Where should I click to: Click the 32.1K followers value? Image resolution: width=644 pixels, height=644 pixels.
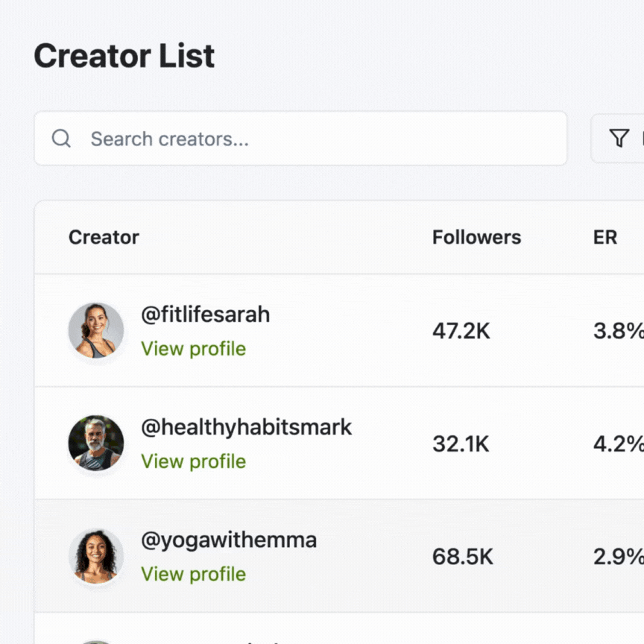point(461,444)
